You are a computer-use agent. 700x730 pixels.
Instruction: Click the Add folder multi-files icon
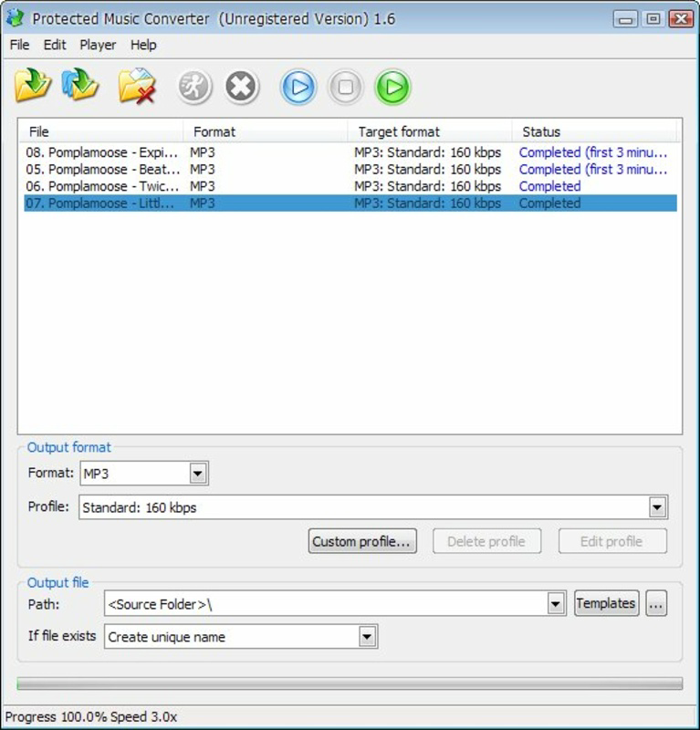80,86
